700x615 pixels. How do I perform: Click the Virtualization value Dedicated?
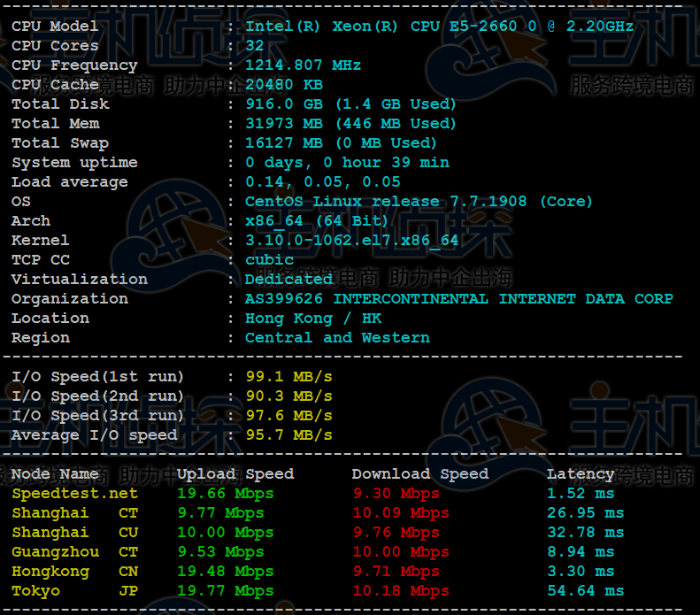288,280
